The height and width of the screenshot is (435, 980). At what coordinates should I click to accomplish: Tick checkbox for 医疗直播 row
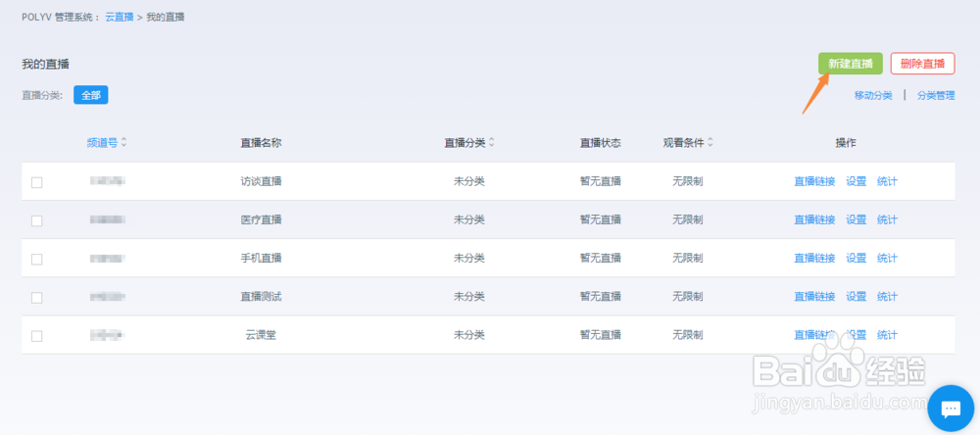(x=37, y=220)
